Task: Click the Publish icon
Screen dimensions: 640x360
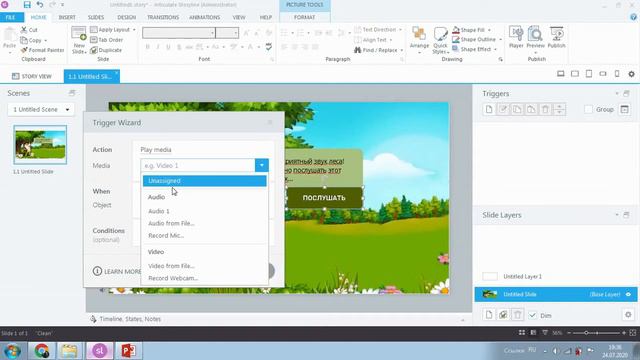Action: click(556, 38)
